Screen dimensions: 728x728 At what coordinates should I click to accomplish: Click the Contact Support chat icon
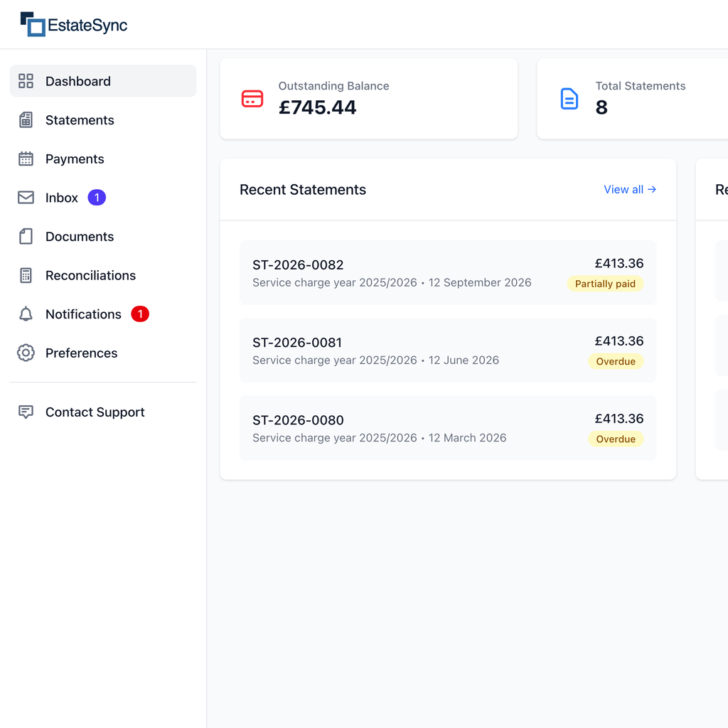26,412
